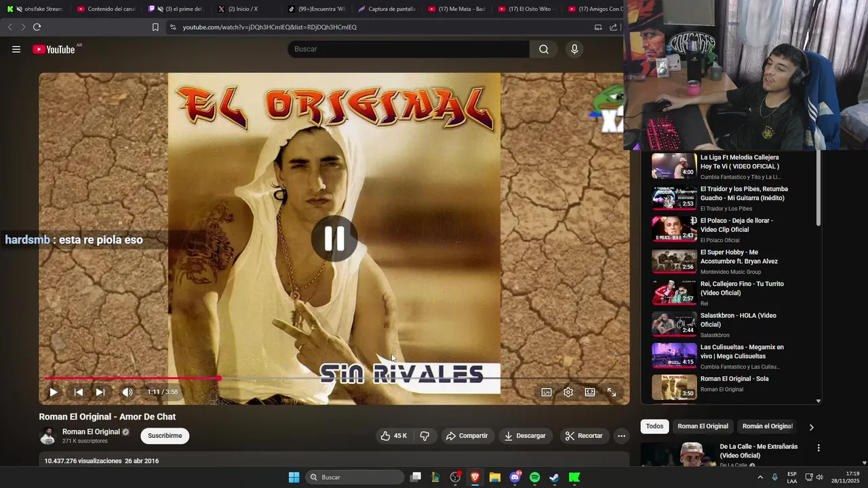Open the YouTube hamburger guide menu
This screenshot has height=488, width=868.
(x=16, y=49)
